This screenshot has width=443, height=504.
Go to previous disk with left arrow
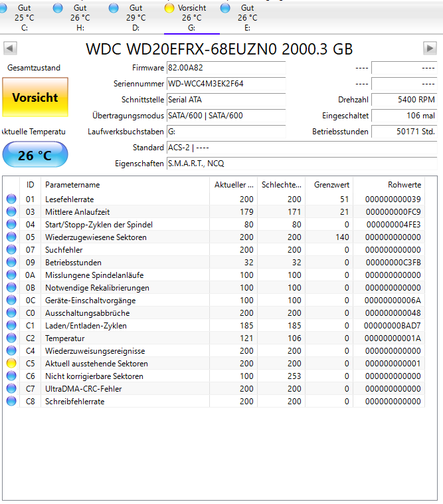pos(10,49)
